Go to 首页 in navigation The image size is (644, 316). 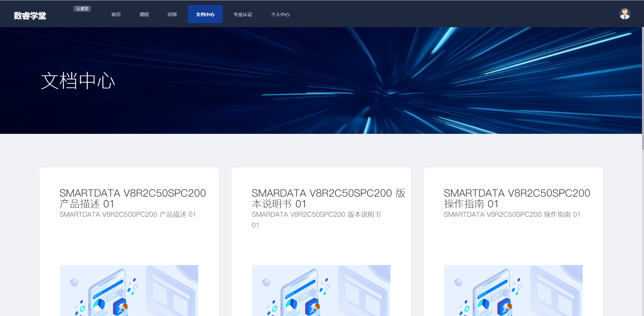point(116,14)
